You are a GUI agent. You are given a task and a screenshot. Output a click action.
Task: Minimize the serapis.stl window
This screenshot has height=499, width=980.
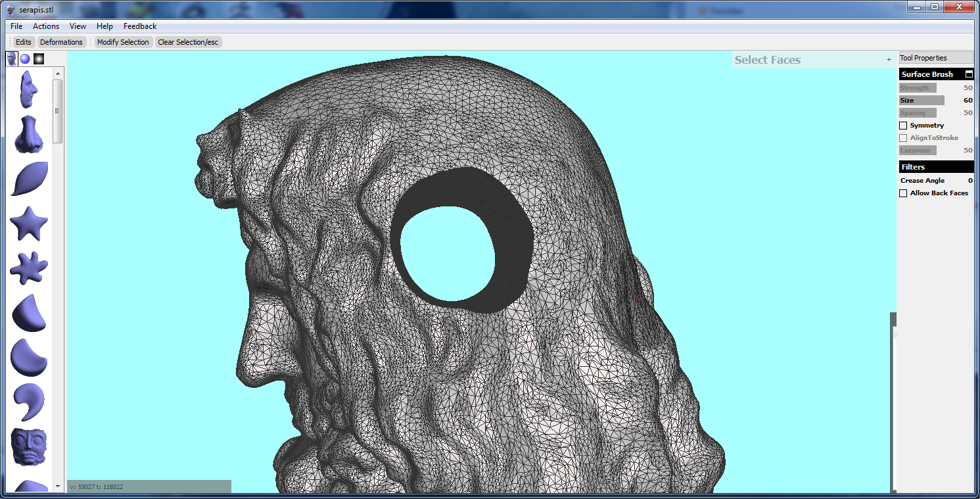(x=917, y=7)
